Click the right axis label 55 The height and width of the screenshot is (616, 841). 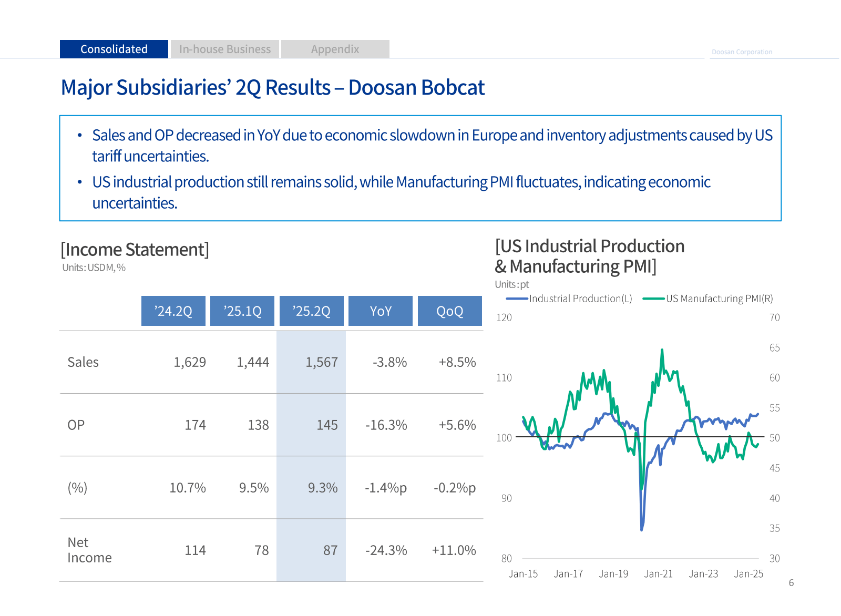775,408
